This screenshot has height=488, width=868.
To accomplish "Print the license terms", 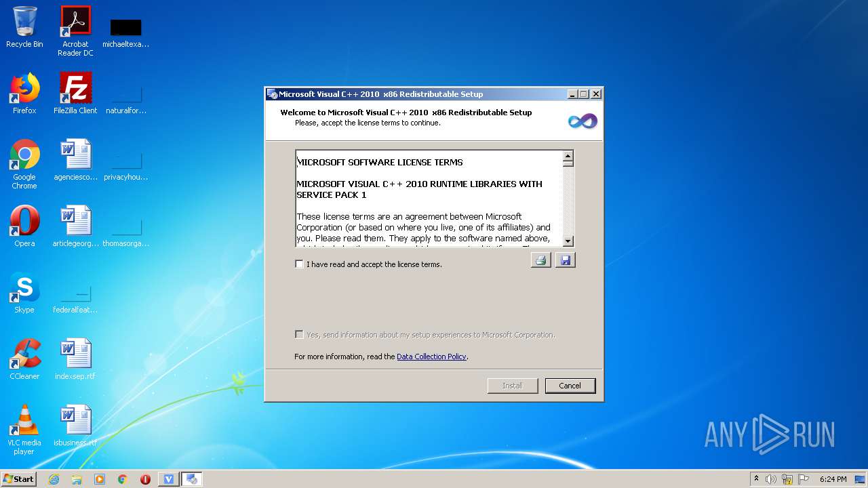I will point(540,260).
